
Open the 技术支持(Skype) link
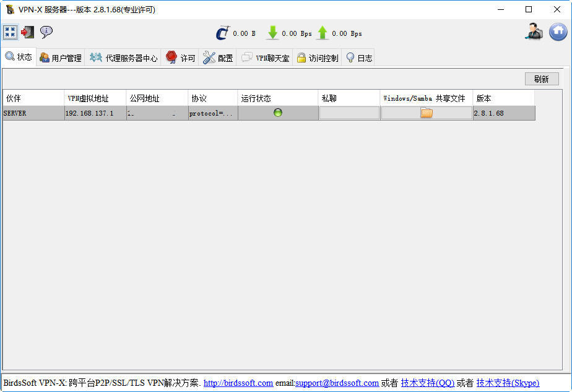(x=508, y=383)
